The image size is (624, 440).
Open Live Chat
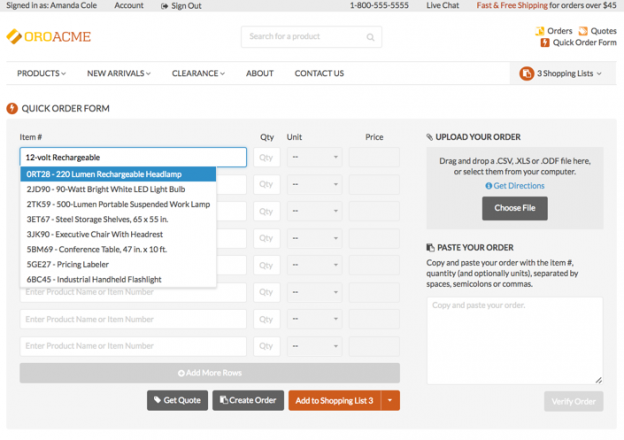[x=443, y=6]
